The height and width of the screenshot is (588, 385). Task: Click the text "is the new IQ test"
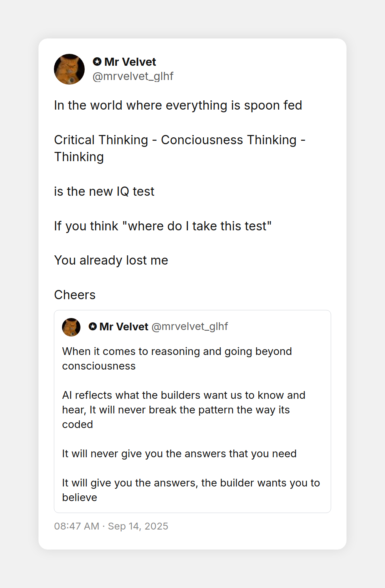click(x=104, y=192)
